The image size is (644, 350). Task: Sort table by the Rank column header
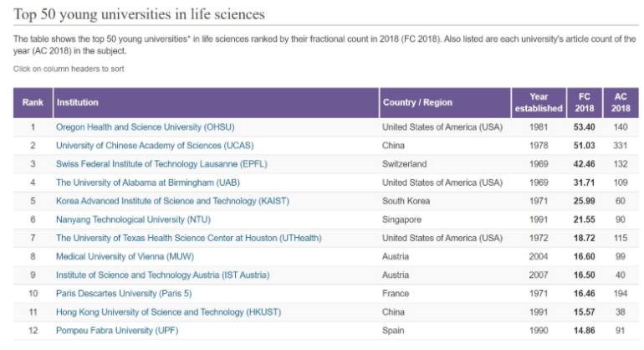(x=33, y=102)
